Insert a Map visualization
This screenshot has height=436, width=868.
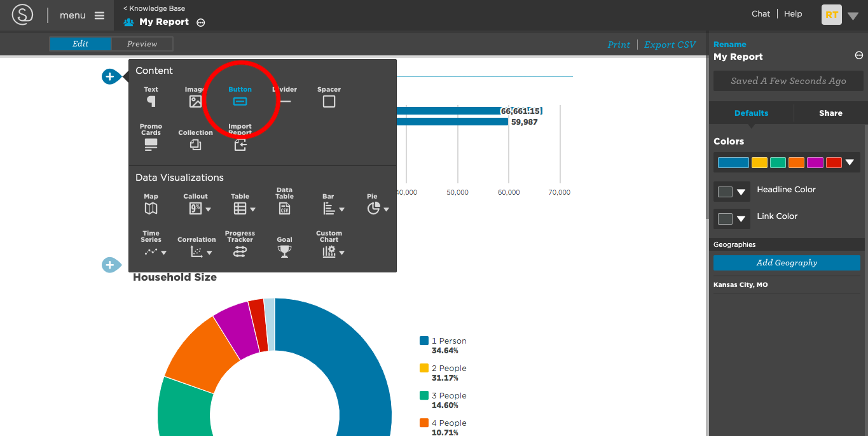tap(151, 204)
